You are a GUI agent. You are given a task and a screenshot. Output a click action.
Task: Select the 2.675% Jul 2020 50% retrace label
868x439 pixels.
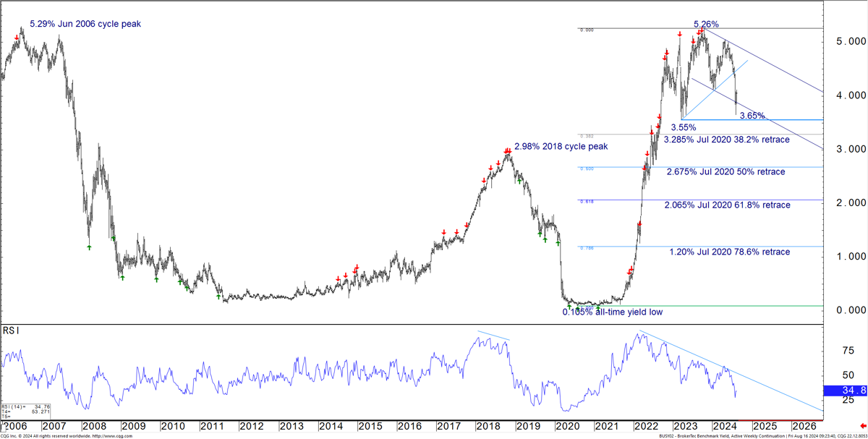726,172
